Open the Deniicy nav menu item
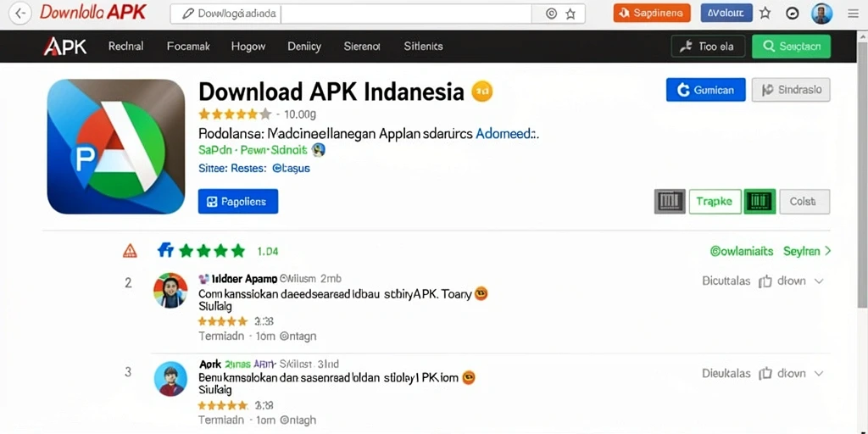 pyautogui.click(x=304, y=47)
